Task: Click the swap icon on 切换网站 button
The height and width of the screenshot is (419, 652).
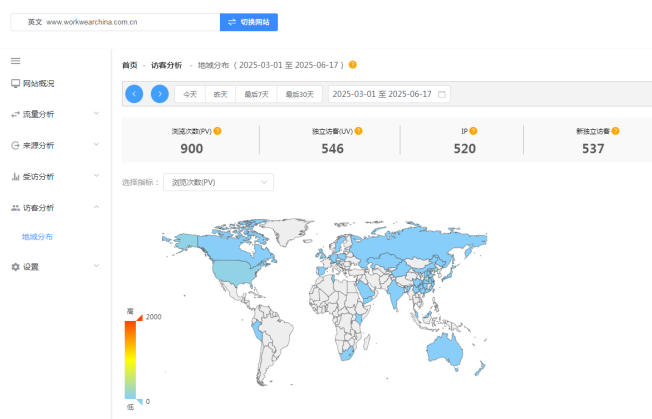Action: click(x=232, y=22)
